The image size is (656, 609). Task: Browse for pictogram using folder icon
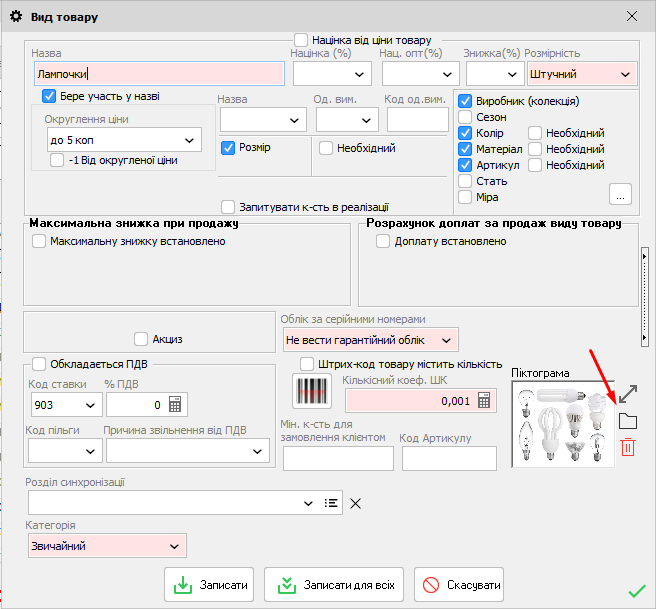pyautogui.click(x=627, y=420)
